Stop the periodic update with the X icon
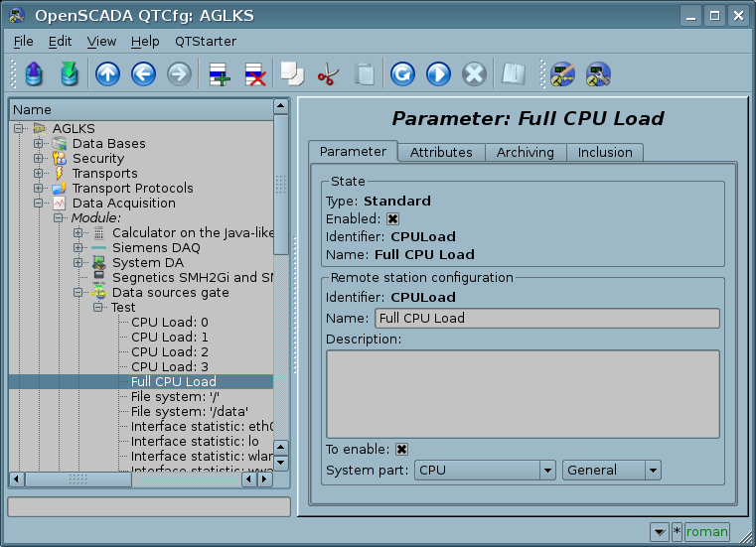The image size is (756, 547). coord(474,74)
